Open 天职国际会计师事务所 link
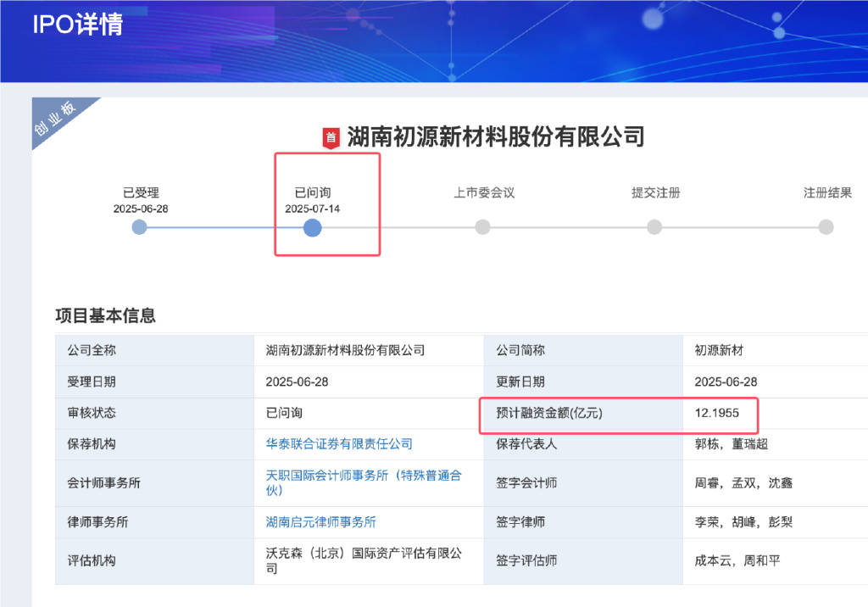868x607 pixels. tap(364, 482)
